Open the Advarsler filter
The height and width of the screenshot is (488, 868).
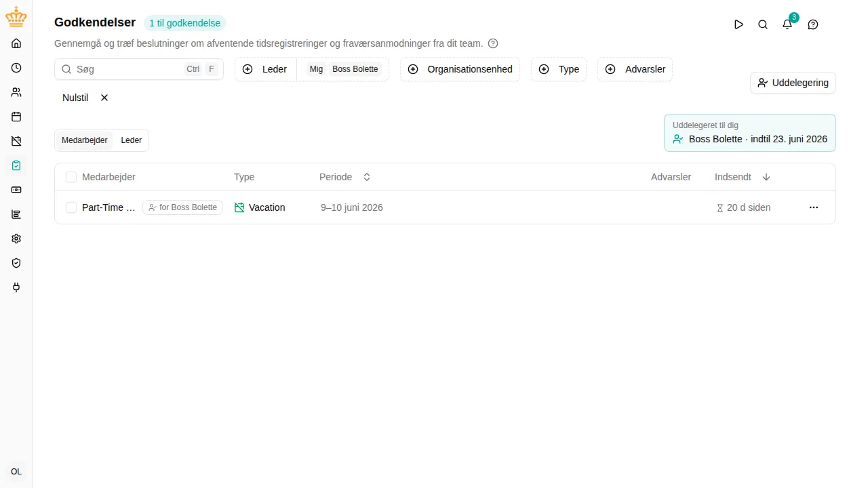tap(635, 69)
